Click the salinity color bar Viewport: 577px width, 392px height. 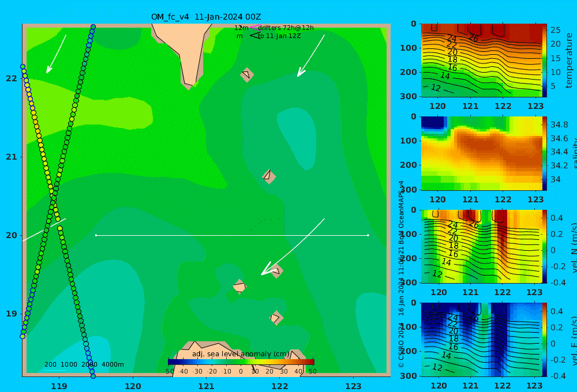click(545, 153)
